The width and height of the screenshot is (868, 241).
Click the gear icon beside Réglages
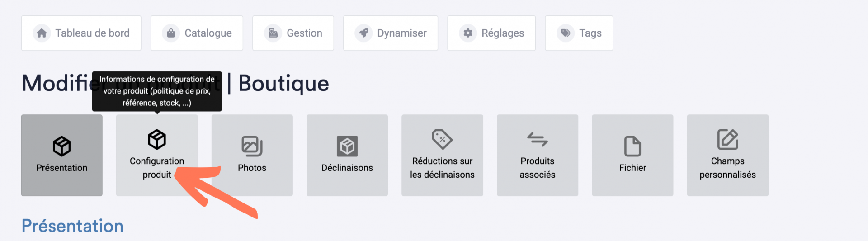point(468,33)
